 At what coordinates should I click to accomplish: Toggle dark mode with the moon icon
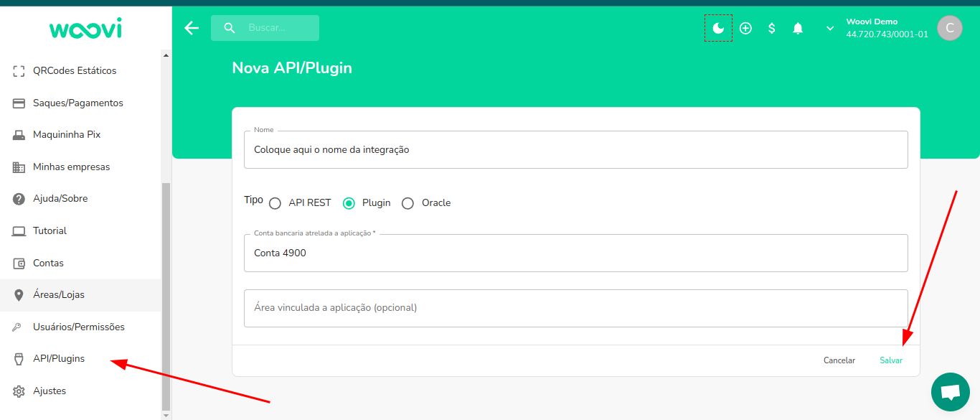tap(717, 28)
